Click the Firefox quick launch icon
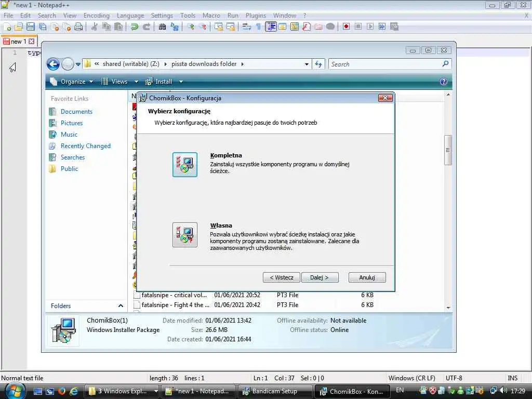This screenshot has width=532, height=399. tap(61, 391)
